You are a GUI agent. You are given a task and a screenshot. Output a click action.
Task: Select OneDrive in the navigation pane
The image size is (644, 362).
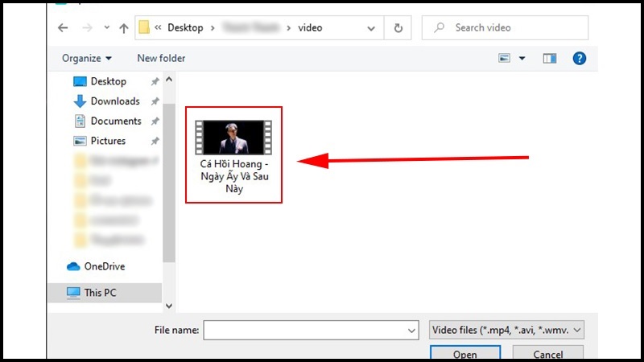click(96, 266)
